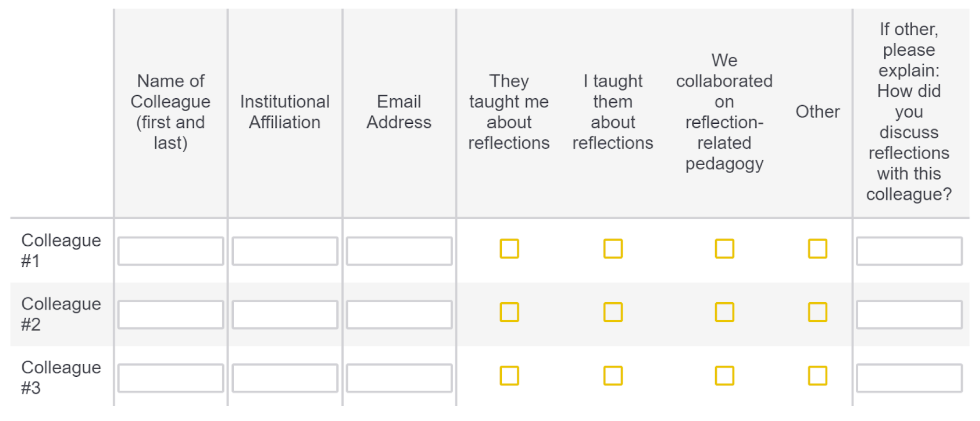Check 'I taught them' for Colleague #1
The image size is (980, 421).
pyautogui.click(x=613, y=249)
